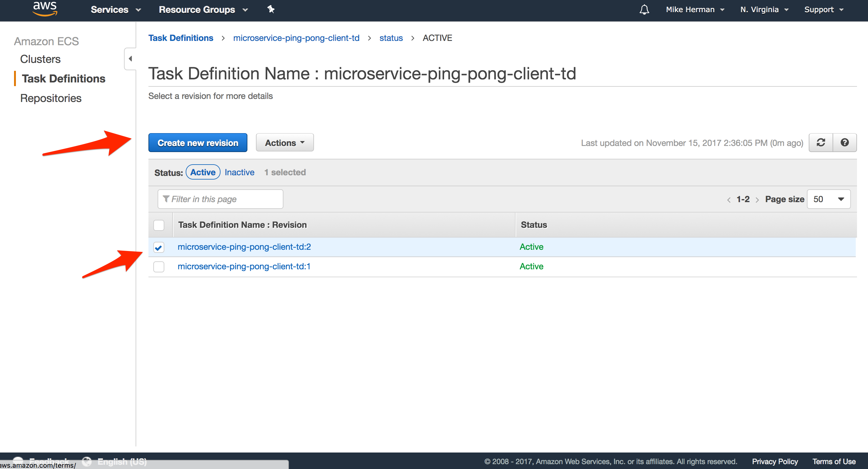Click the AWS logo home icon
Image resolution: width=868 pixels, height=469 pixels.
point(45,9)
